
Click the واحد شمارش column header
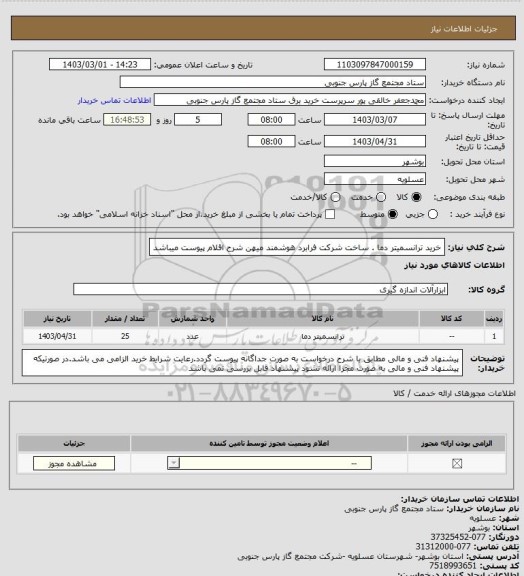click(x=193, y=318)
